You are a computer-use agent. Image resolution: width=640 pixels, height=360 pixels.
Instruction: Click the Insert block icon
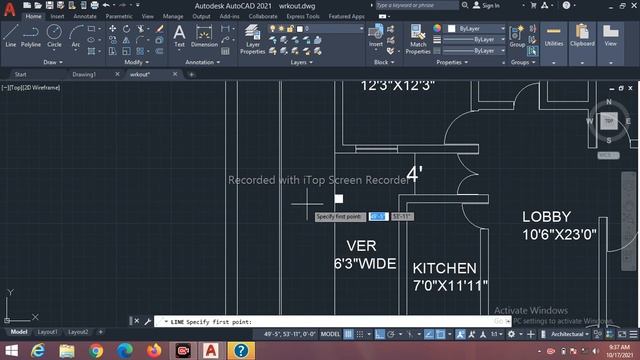tap(376, 36)
